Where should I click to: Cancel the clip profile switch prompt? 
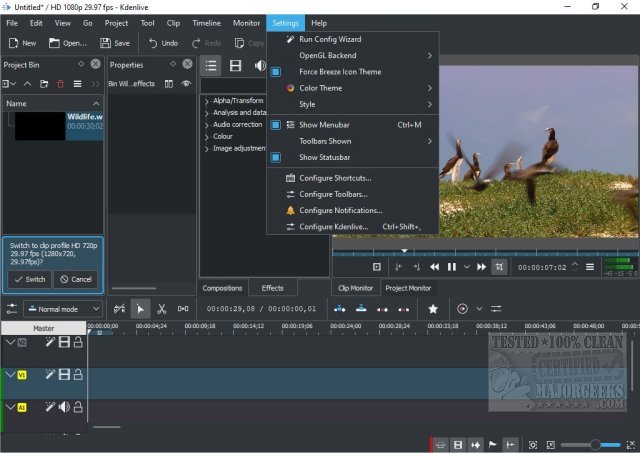(x=75, y=279)
